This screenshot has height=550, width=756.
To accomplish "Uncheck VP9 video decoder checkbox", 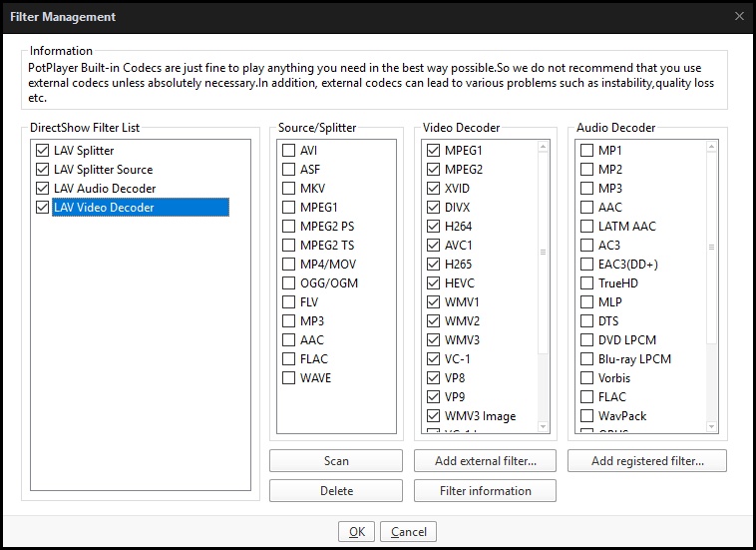I will tap(434, 397).
